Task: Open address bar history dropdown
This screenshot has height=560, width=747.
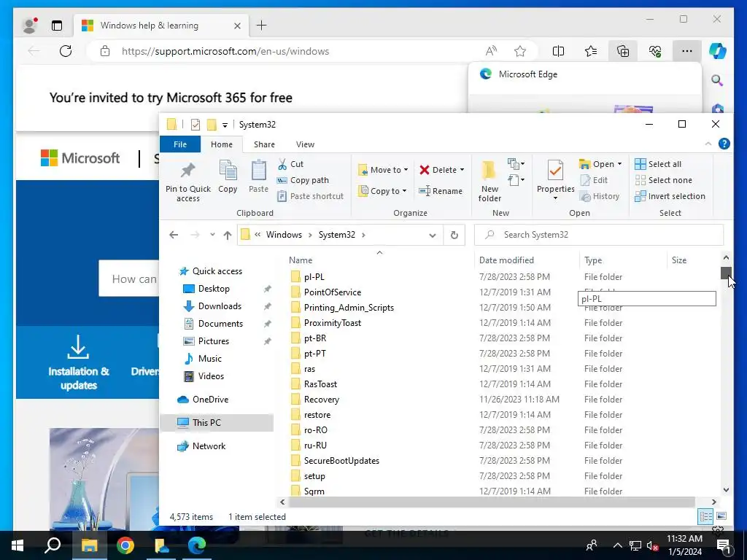Action: [432, 236]
